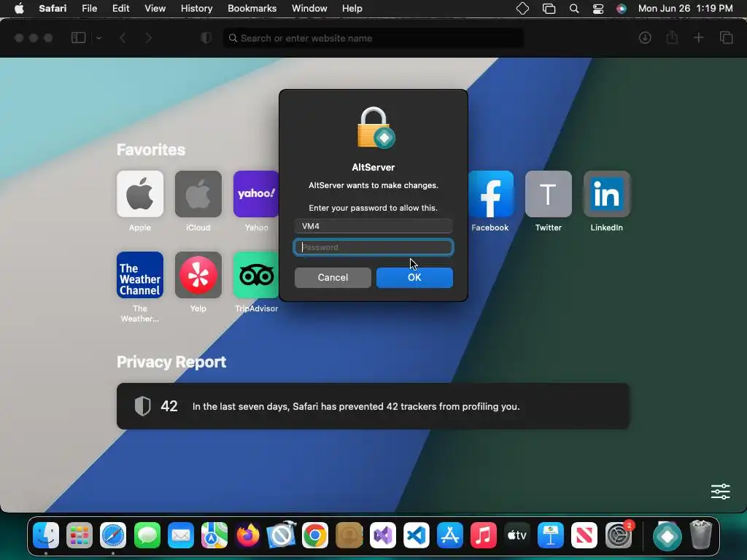Open Visual Studio Code from the Dock

click(417, 536)
